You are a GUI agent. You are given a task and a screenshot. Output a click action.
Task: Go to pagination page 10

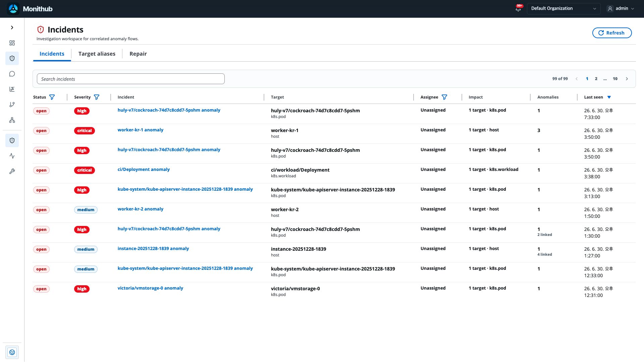[x=615, y=79]
